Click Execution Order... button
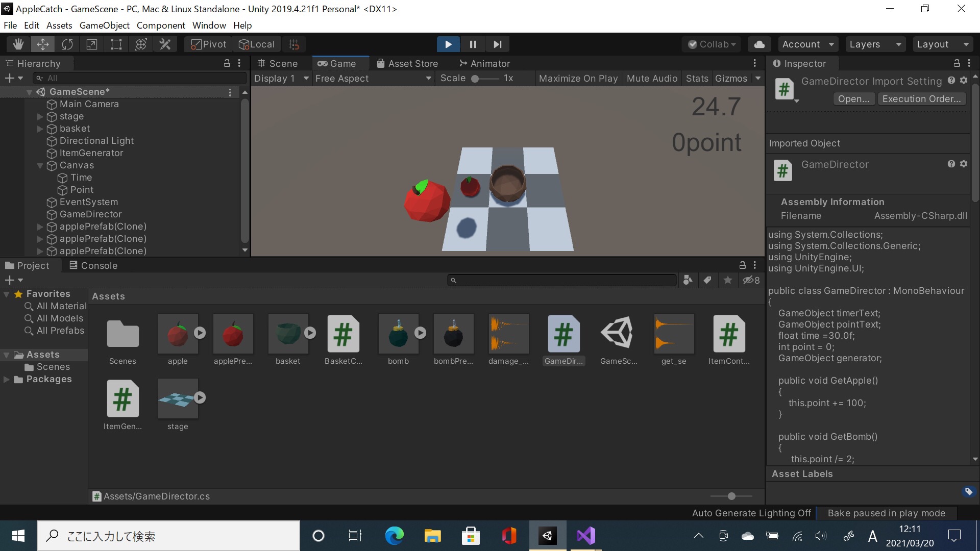The height and width of the screenshot is (551, 980). [921, 99]
